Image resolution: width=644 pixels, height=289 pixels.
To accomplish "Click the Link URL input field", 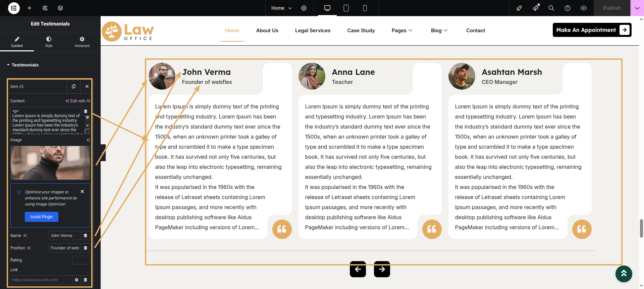I will pos(41,280).
